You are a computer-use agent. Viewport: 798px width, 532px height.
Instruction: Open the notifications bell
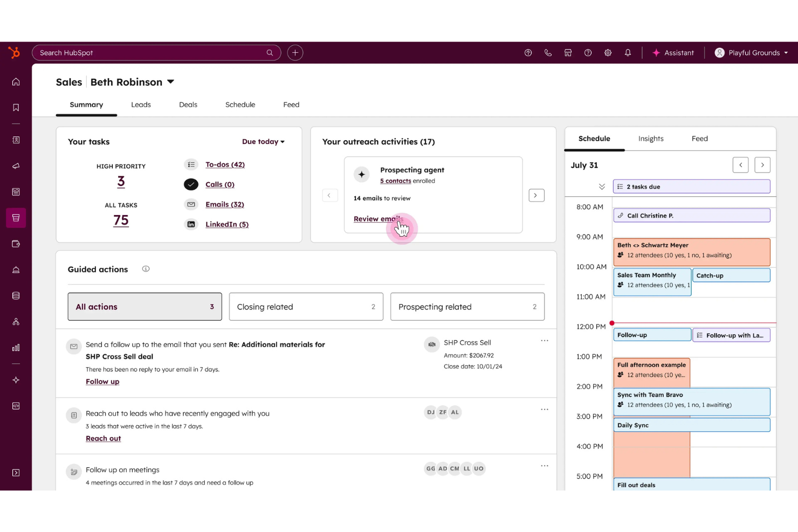point(628,52)
